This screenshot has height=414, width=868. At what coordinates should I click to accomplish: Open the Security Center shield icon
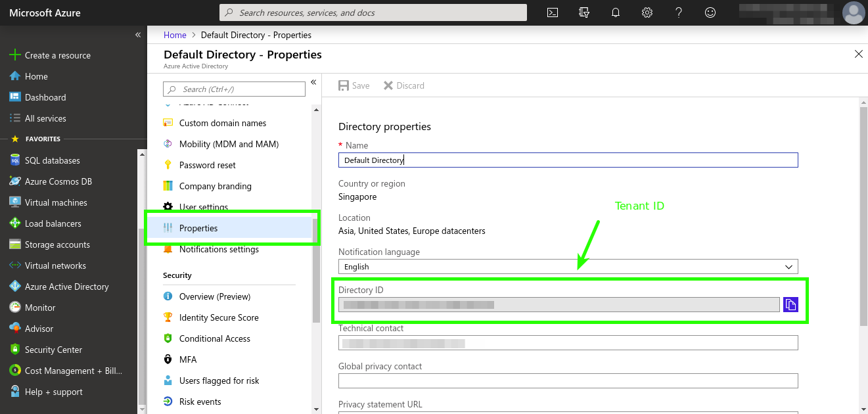pyautogui.click(x=15, y=350)
